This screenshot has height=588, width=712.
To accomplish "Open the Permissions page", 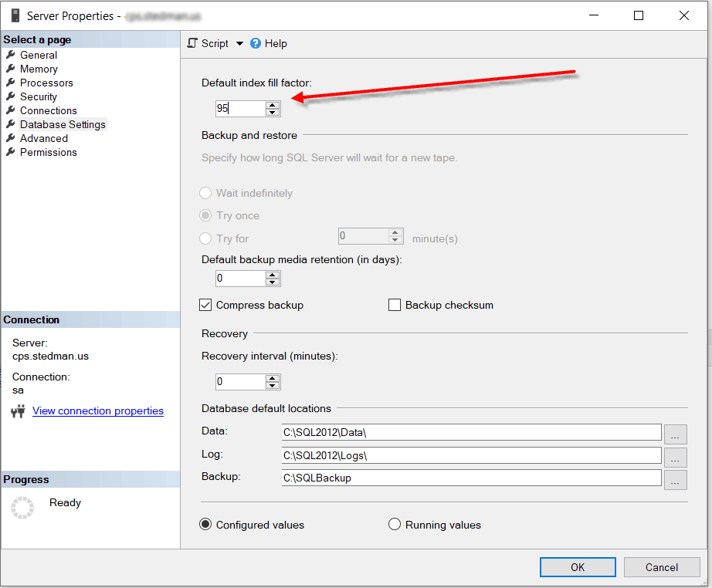I will pyautogui.click(x=48, y=152).
